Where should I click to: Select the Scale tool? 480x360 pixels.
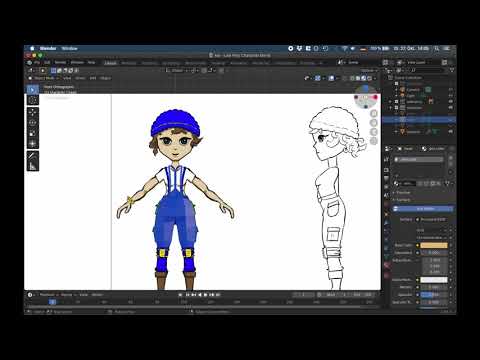click(33, 133)
